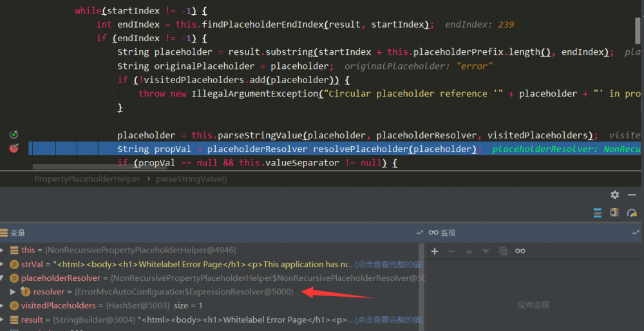This screenshot has width=644, height=331.
Task: Duplicate the watch with copy icon
Action: (503, 251)
